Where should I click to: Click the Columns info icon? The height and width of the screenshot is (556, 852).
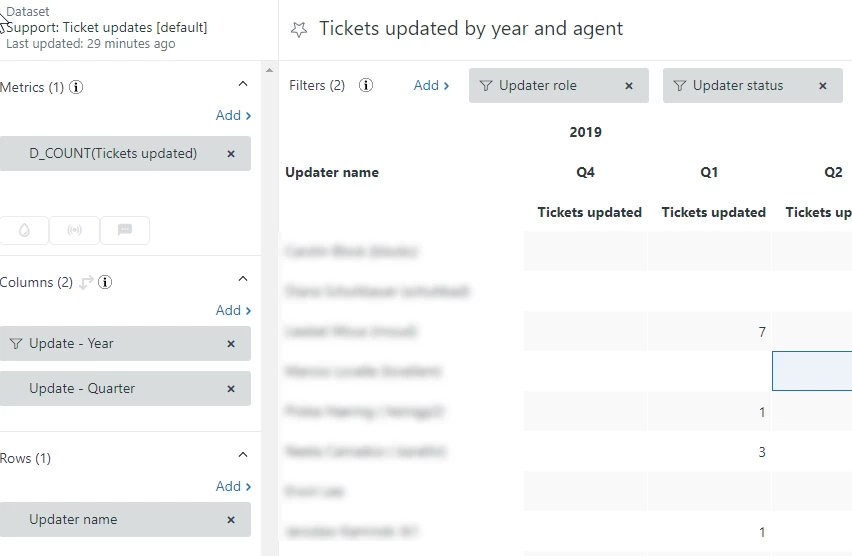pyautogui.click(x=105, y=282)
